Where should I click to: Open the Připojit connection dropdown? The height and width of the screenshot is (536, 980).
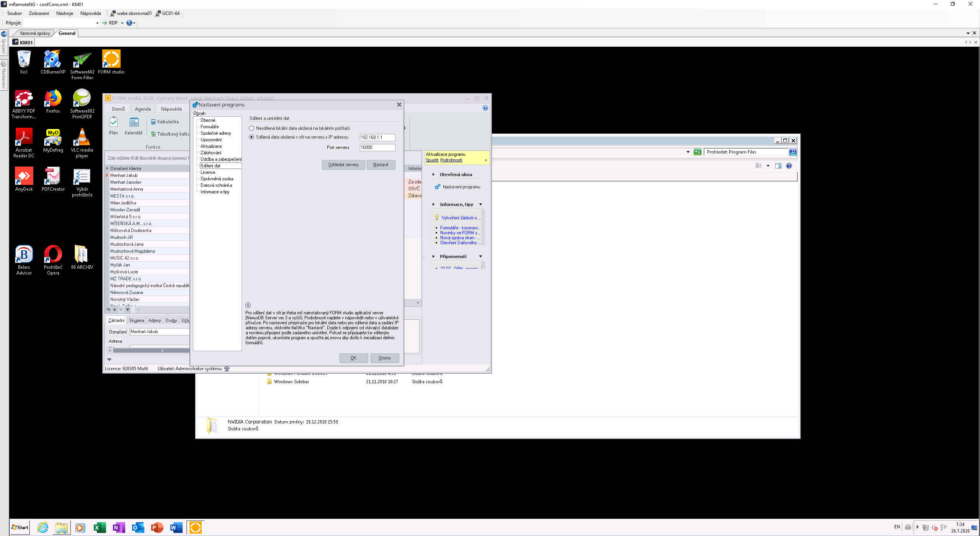[97, 23]
